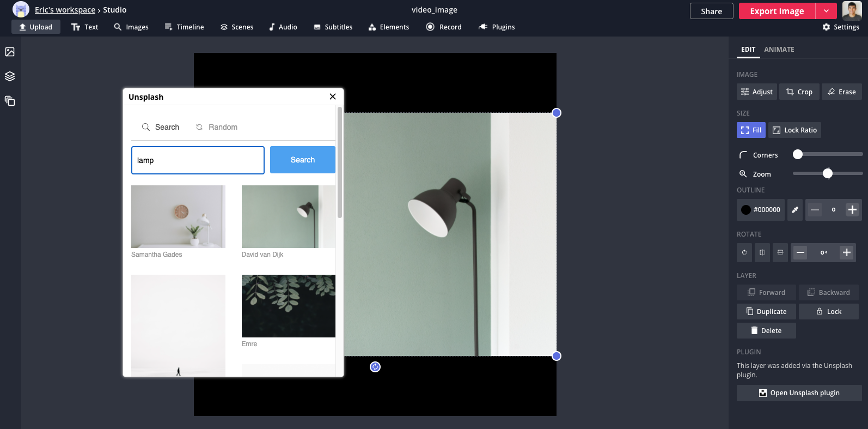The width and height of the screenshot is (868, 429).
Task: Click the rotate handle below the image
Action: point(375,367)
